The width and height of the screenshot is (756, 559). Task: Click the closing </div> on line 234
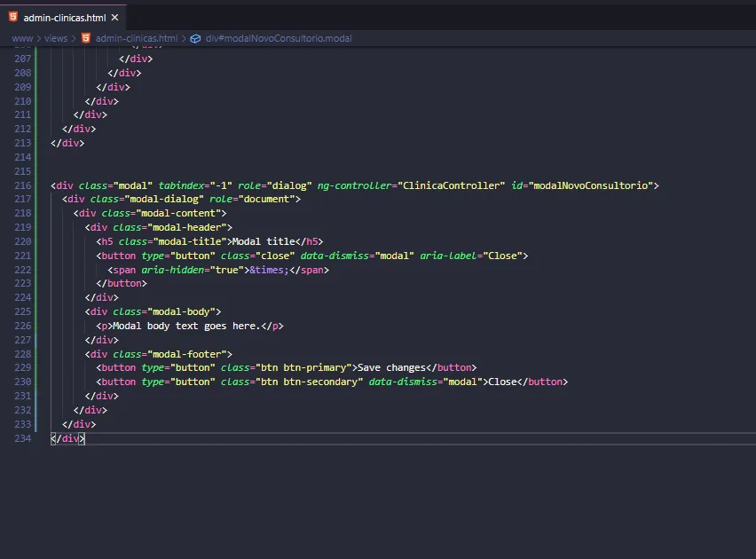click(x=67, y=438)
